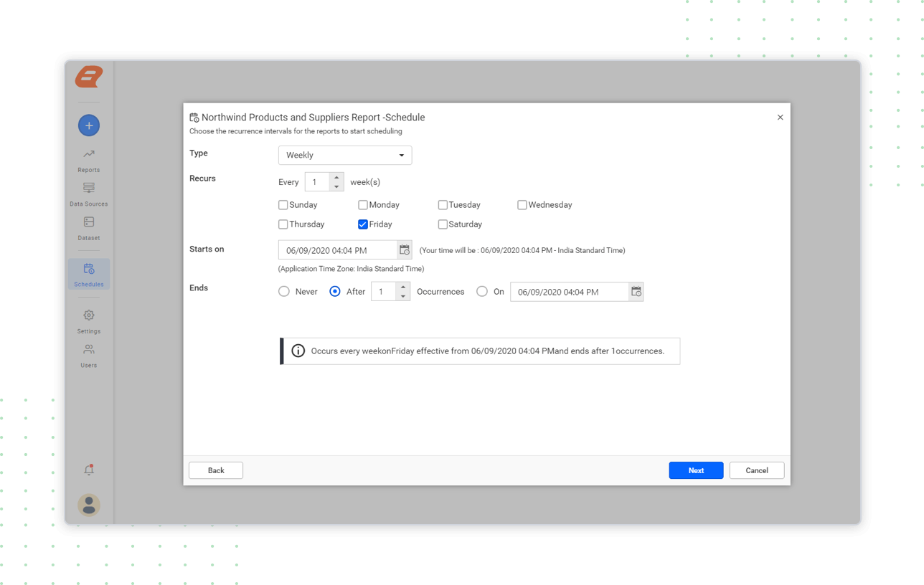Open Schedules in the sidebar
924x585 pixels.
pos(89,275)
